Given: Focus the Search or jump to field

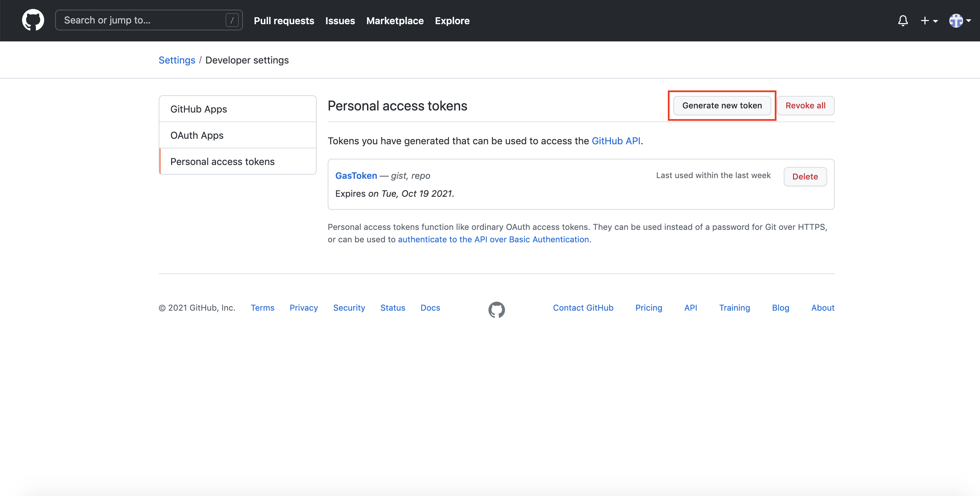Looking at the screenshot, I should 141,20.
